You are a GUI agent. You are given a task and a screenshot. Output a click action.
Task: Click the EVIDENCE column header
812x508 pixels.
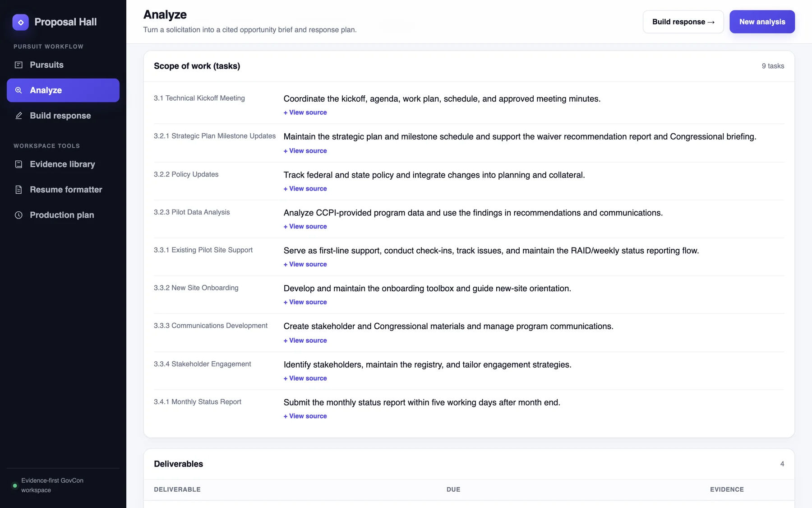[727, 489]
